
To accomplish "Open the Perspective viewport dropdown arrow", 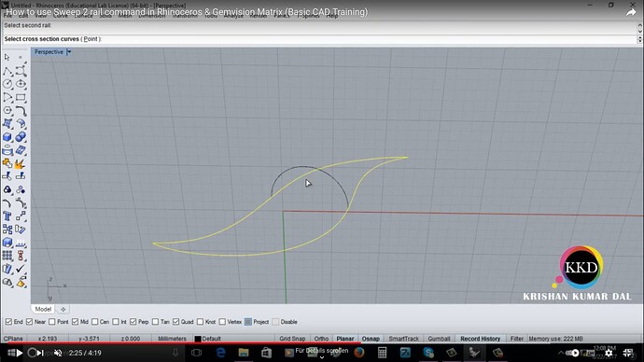I will 69,52.
